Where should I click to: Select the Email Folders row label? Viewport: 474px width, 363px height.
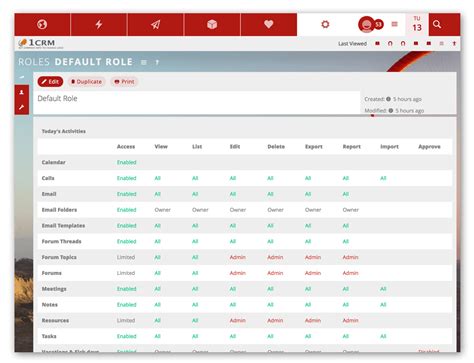pos(59,210)
